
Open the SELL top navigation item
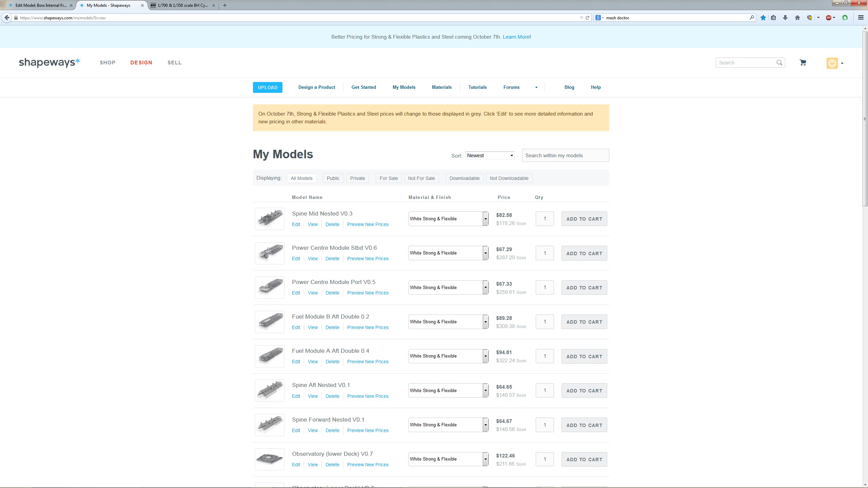(x=175, y=63)
